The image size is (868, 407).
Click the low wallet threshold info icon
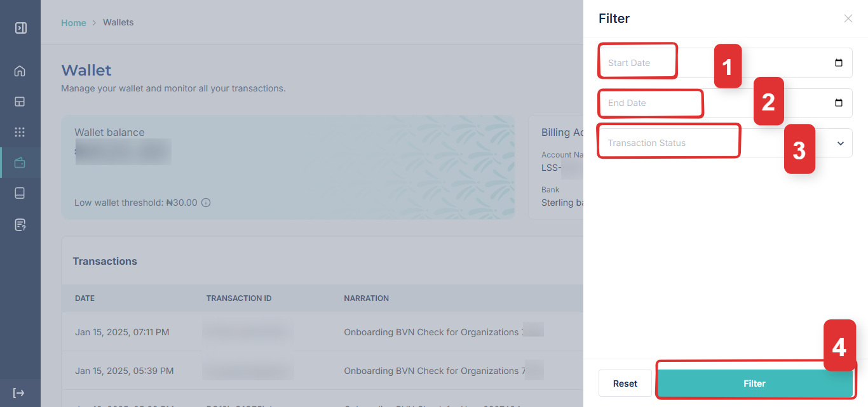(206, 203)
